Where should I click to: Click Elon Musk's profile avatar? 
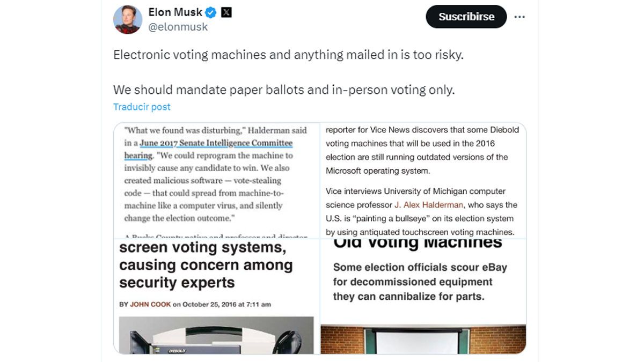click(x=127, y=17)
